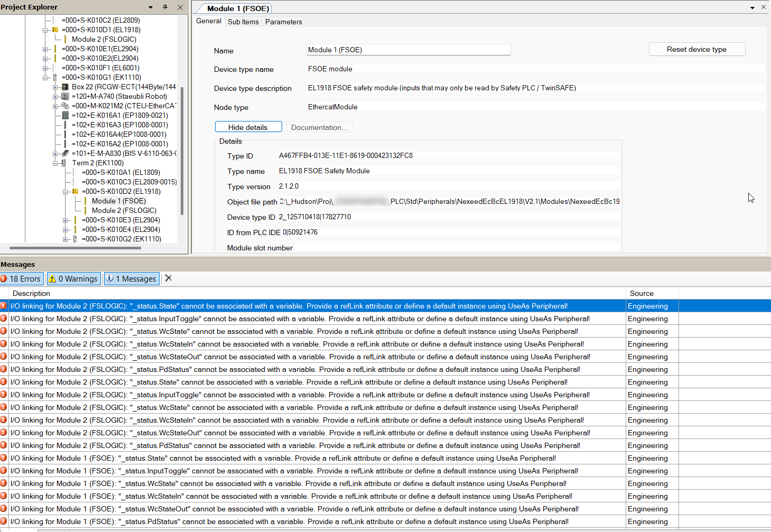Click the CTEU-EtherCAT valve terminal icon
The height and width of the screenshot is (532, 771).
pos(65,106)
